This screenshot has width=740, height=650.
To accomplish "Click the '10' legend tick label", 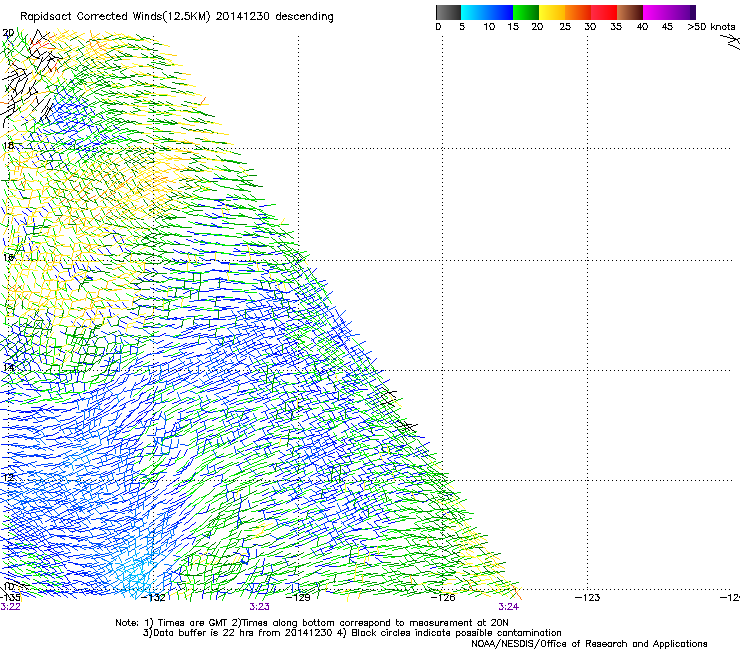I will [489, 27].
